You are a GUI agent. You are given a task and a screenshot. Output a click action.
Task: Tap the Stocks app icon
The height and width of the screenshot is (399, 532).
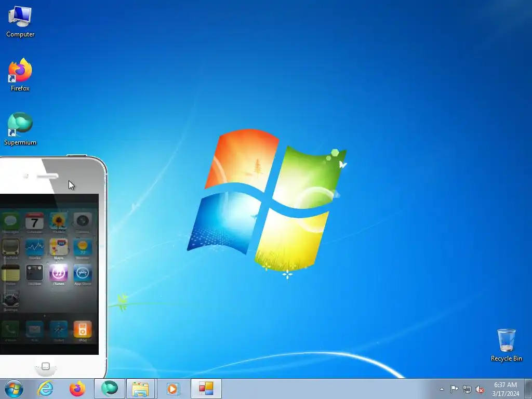tap(35, 247)
